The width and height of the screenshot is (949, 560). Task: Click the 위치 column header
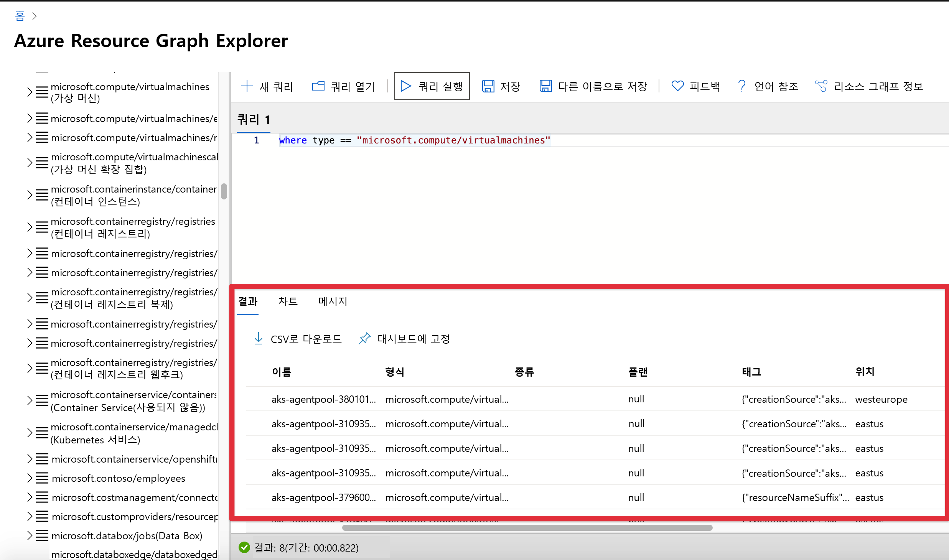(x=865, y=372)
